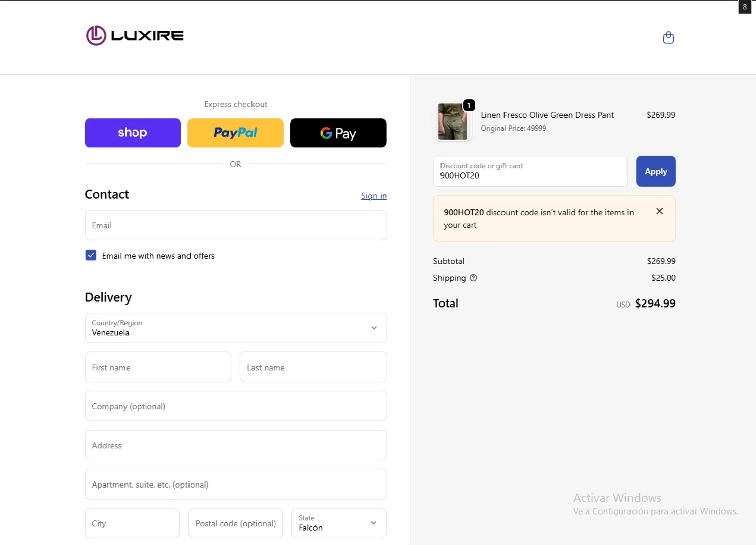Open the Sign in link
Screen dimensions: 756x545
tap(374, 196)
